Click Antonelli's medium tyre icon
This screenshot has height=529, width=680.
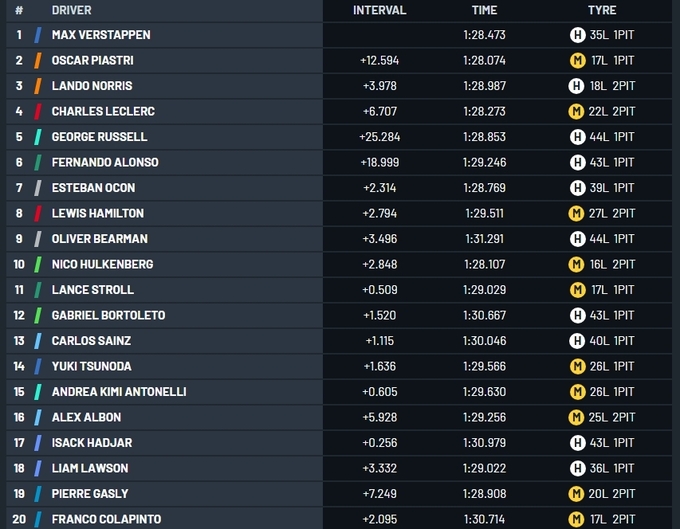tap(577, 392)
